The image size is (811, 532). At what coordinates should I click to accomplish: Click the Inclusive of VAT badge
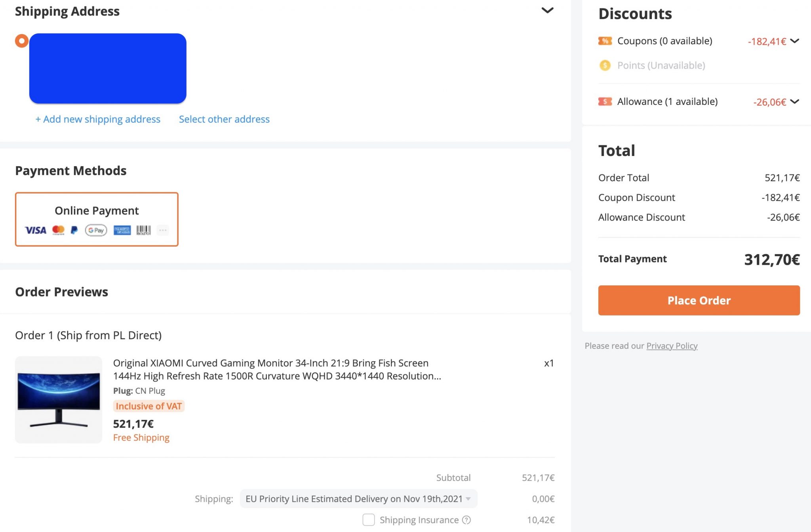tap(149, 406)
